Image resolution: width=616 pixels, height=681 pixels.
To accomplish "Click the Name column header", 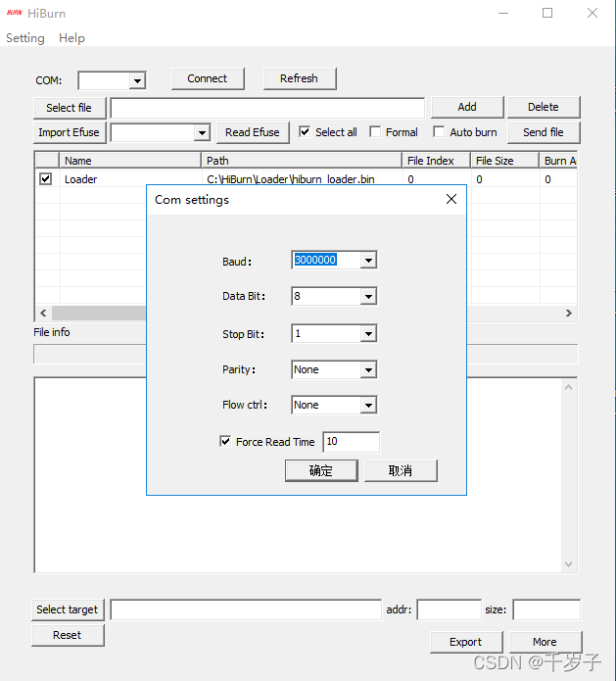I will click(130, 161).
